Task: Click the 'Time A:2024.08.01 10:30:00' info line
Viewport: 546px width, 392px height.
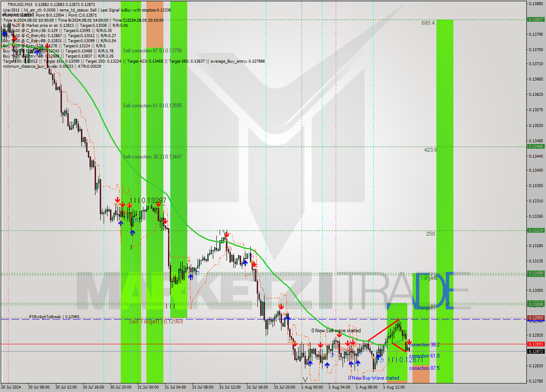Action: (x=83, y=20)
